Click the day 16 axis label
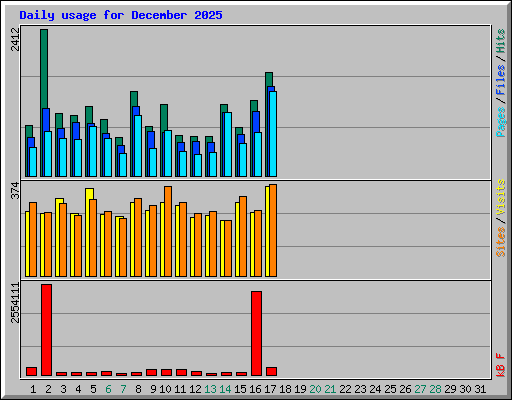 255,389
